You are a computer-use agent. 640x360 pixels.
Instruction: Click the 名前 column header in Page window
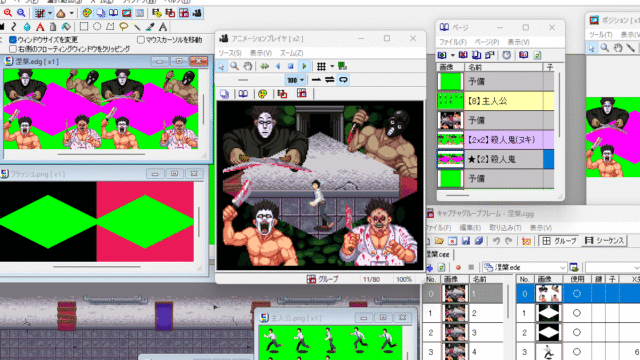click(503, 67)
